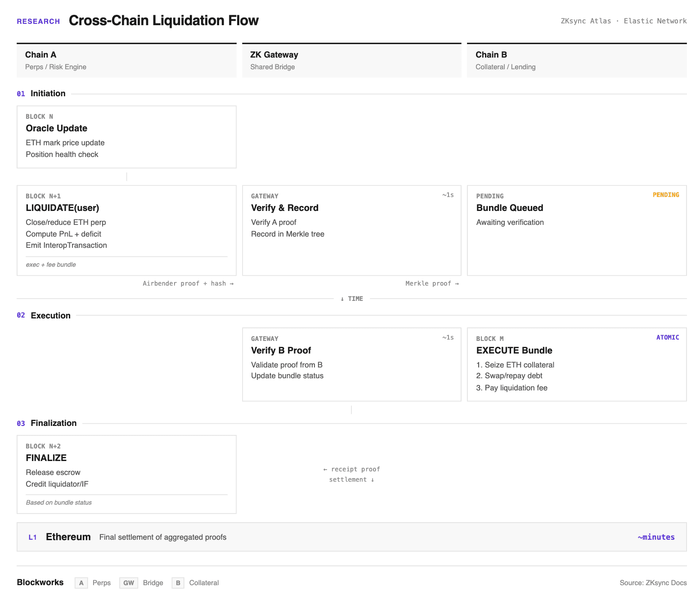Screen dimensions: 700x600
Task: Select the ZK Gateway column header
Action: pos(351,60)
